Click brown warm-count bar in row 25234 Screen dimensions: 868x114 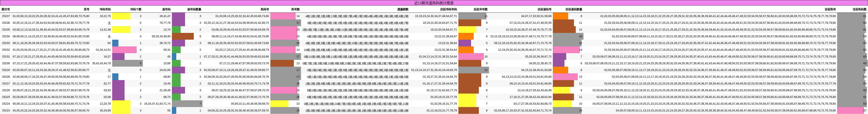coord(183,36)
